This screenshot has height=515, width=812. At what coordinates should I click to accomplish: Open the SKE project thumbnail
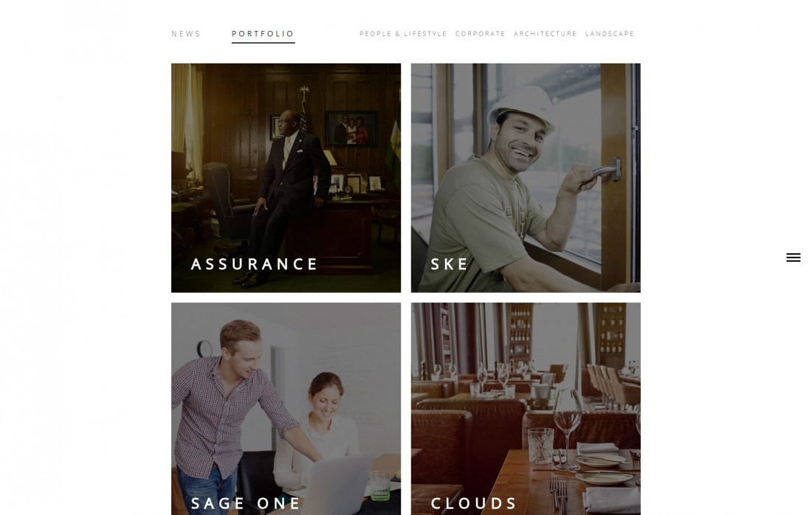(526, 178)
